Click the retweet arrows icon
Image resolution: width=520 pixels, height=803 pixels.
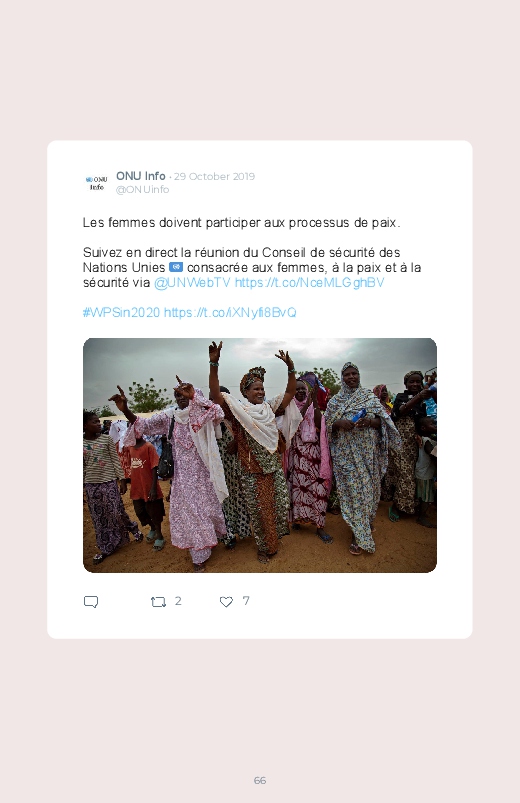click(158, 602)
